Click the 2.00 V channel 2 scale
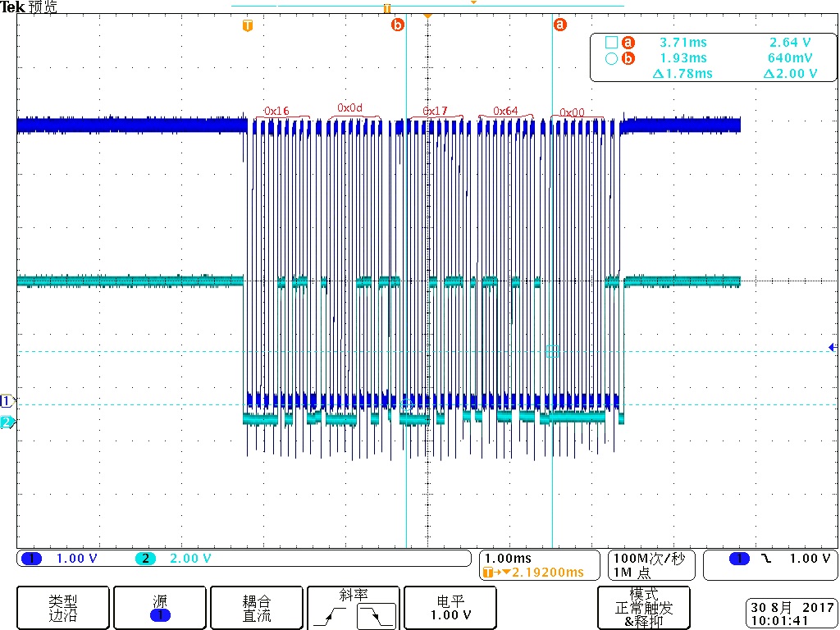 [190, 559]
